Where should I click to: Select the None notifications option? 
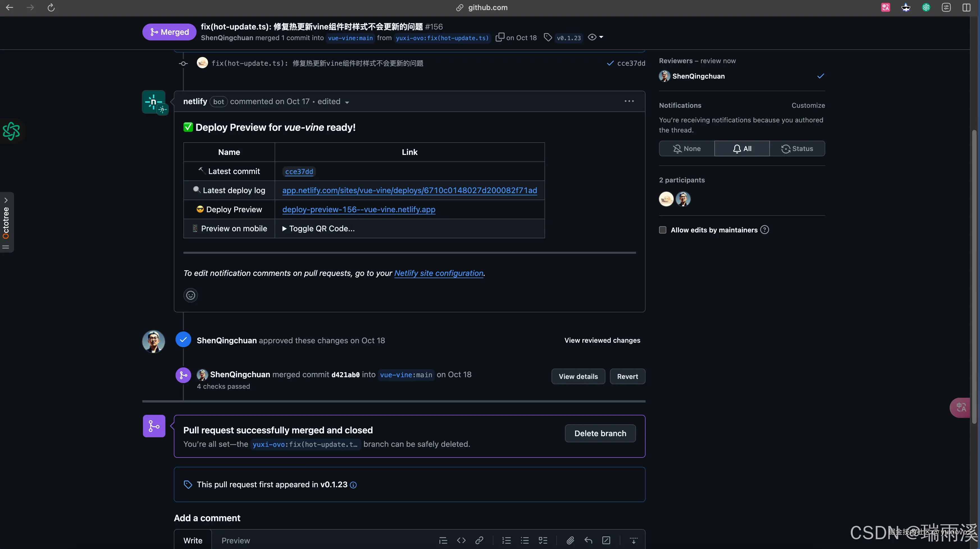tap(687, 149)
